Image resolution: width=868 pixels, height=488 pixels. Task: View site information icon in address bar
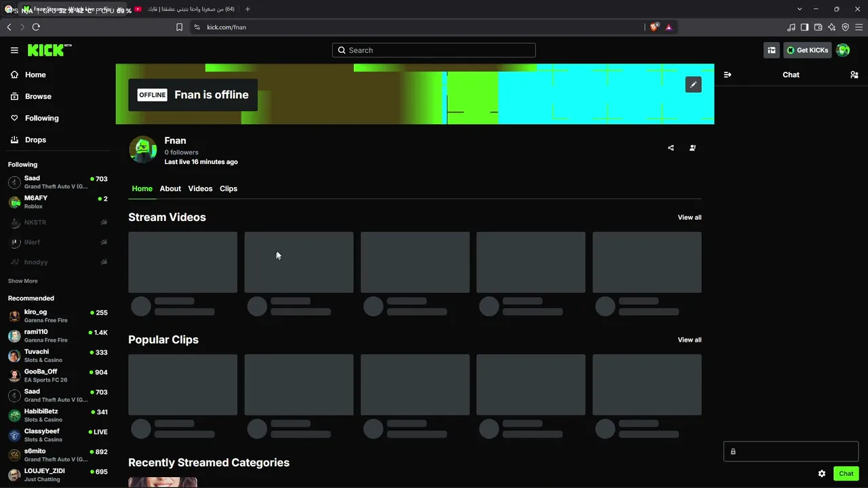pyautogui.click(x=197, y=27)
